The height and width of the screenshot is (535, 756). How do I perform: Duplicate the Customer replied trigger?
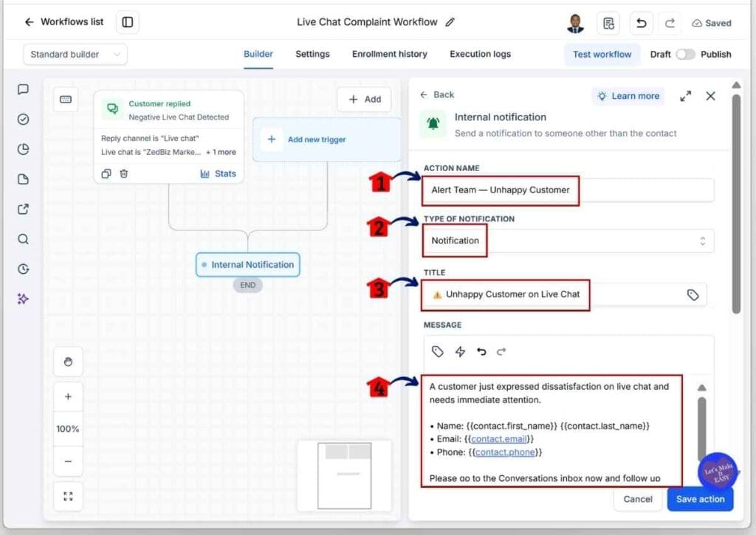106,173
